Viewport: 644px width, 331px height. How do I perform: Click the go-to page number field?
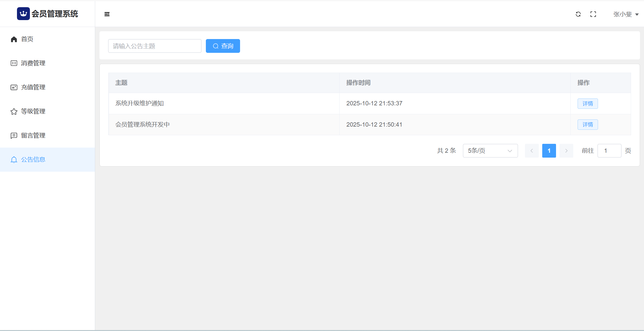609,151
